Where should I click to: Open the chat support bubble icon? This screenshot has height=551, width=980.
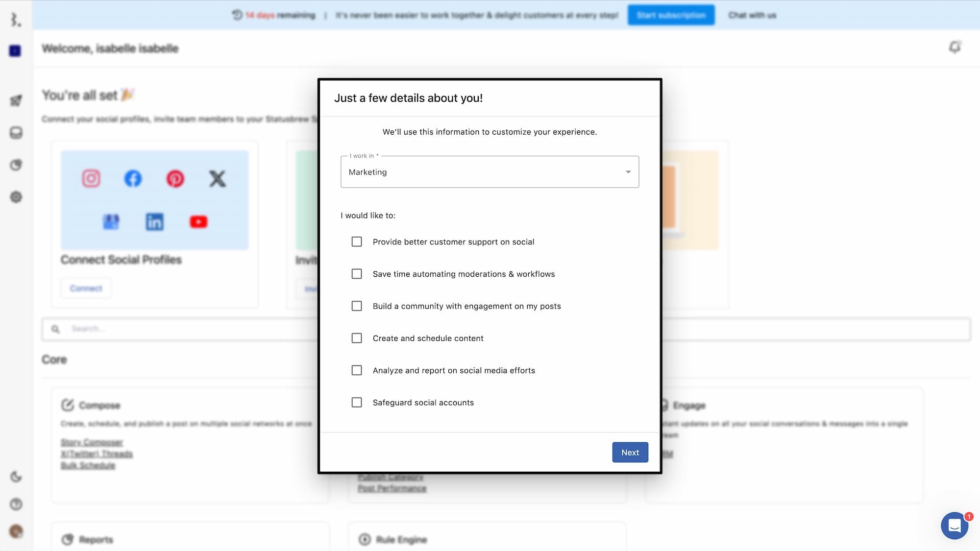coord(954,526)
